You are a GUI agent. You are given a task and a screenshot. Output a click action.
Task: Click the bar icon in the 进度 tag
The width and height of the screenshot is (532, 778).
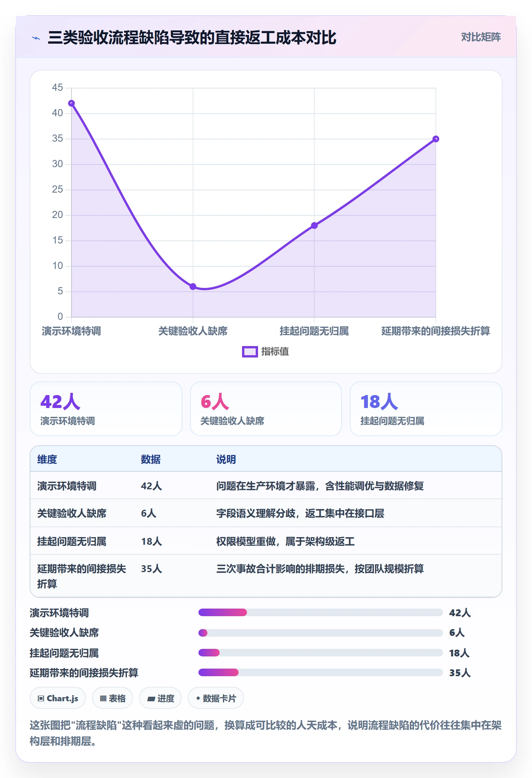click(x=151, y=699)
